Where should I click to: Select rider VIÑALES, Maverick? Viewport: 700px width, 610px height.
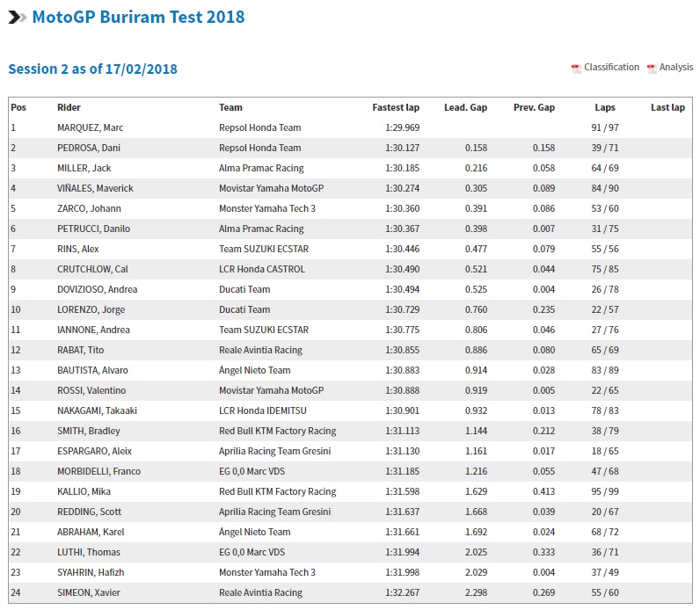coord(95,188)
